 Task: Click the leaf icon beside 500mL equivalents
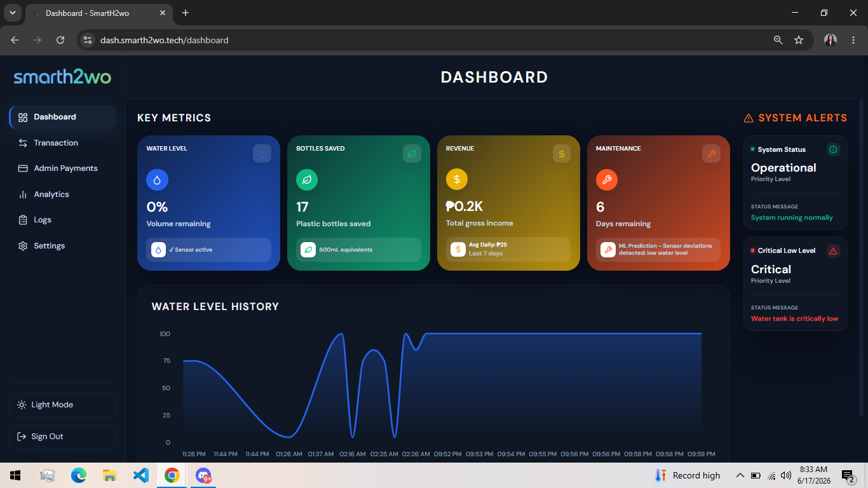coord(308,250)
